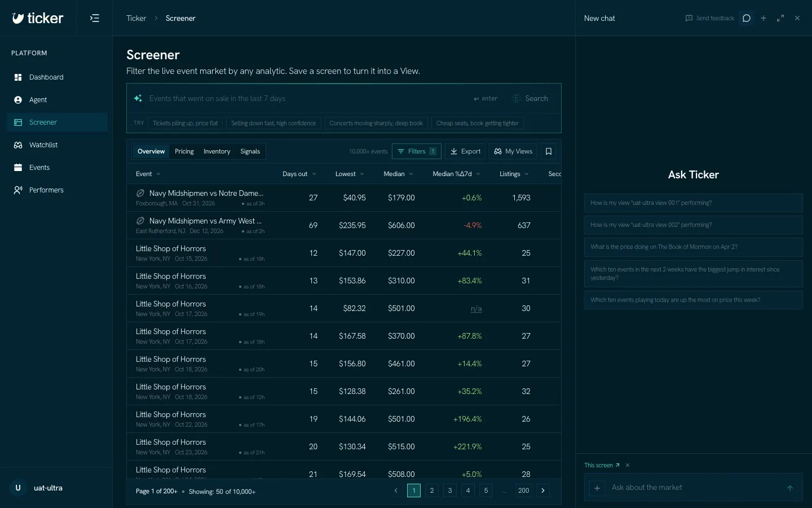Expand the chat panel to fullscreen
Screen dimensions: 812x508
click(x=780, y=18)
